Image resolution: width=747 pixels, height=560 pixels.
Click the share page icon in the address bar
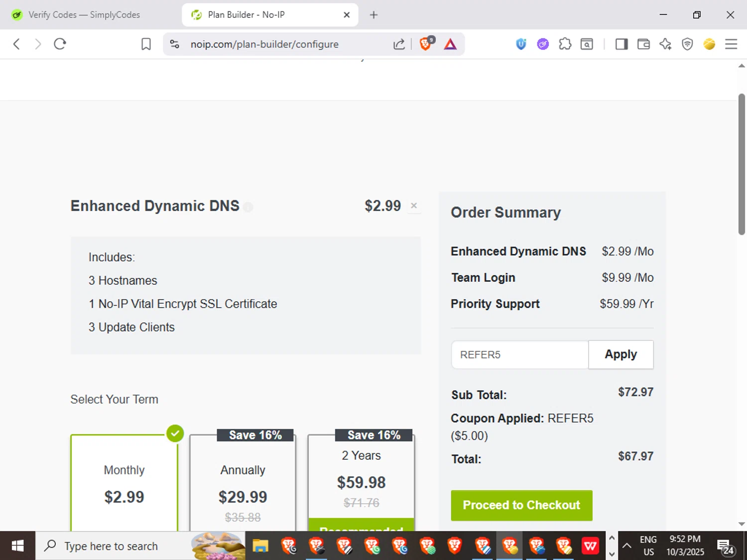click(x=399, y=44)
